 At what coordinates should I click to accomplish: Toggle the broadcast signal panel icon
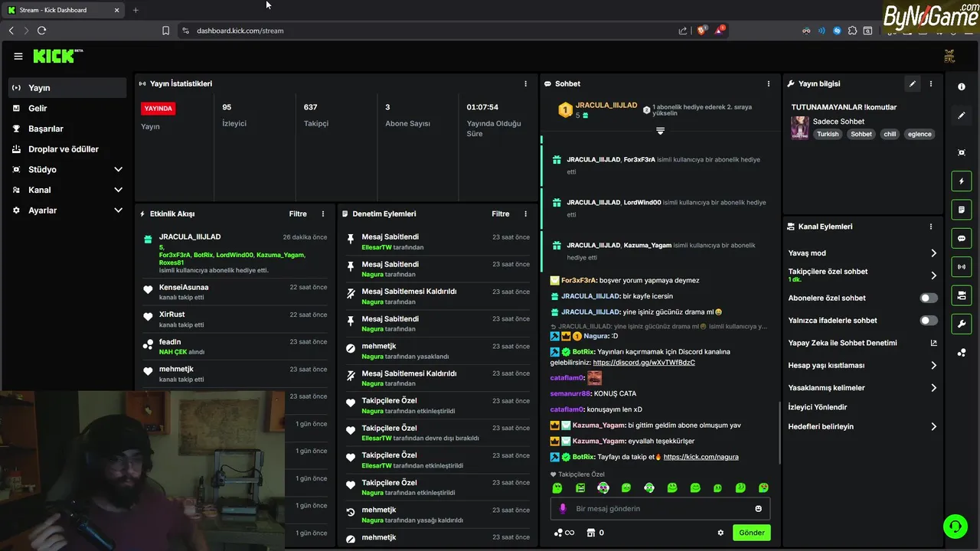pyautogui.click(x=962, y=267)
